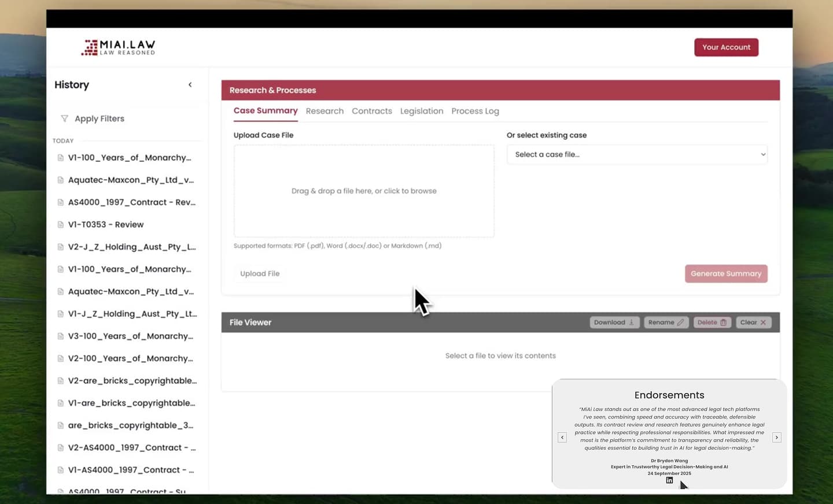
Task: Open Your Account
Action: [x=726, y=47]
